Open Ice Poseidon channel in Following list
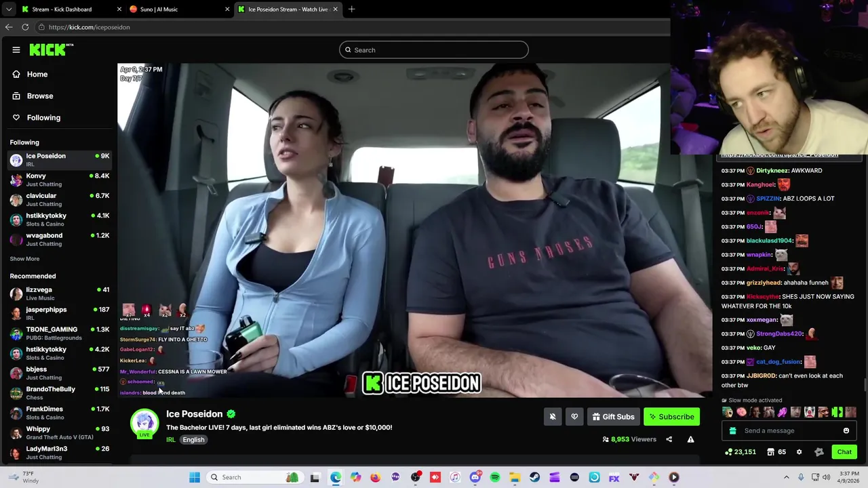The height and width of the screenshot is (488, 868). tap(60, 159)
